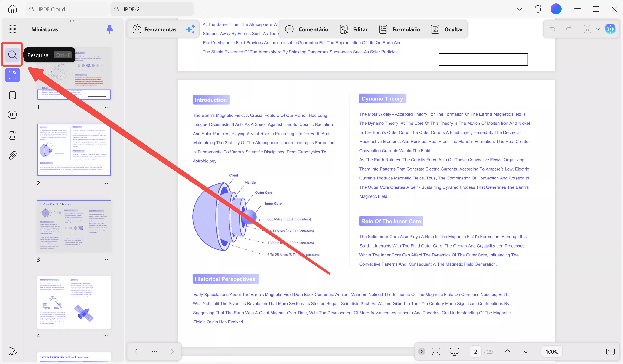Open the bookmarks panel icon

(12, 95)
